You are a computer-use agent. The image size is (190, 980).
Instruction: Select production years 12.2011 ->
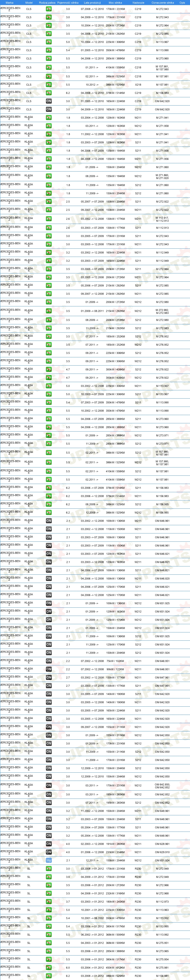pos(92,861)
